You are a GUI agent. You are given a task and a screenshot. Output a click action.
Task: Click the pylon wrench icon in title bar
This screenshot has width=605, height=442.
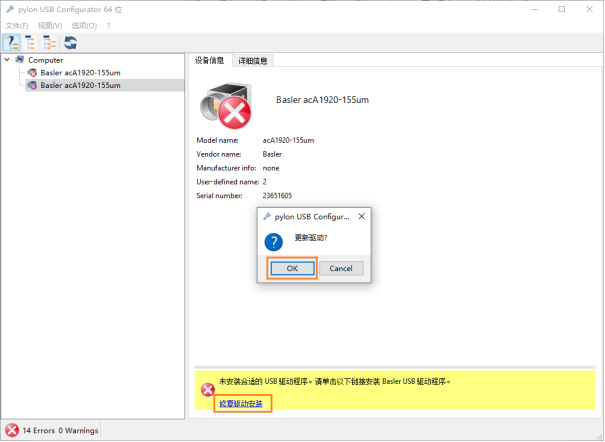click(10, 9)
